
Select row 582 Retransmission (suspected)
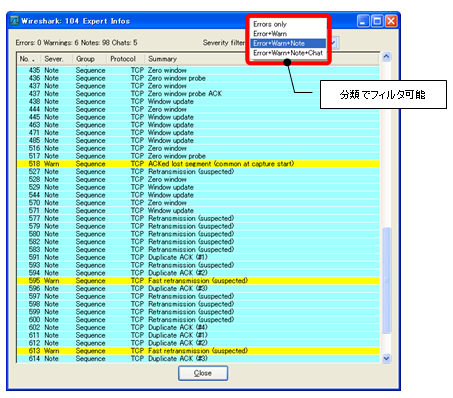pos(198,242)
